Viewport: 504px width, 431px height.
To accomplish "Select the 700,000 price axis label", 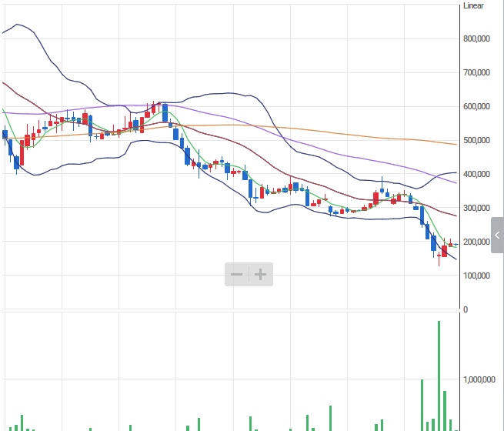I will tap(476, 72).
